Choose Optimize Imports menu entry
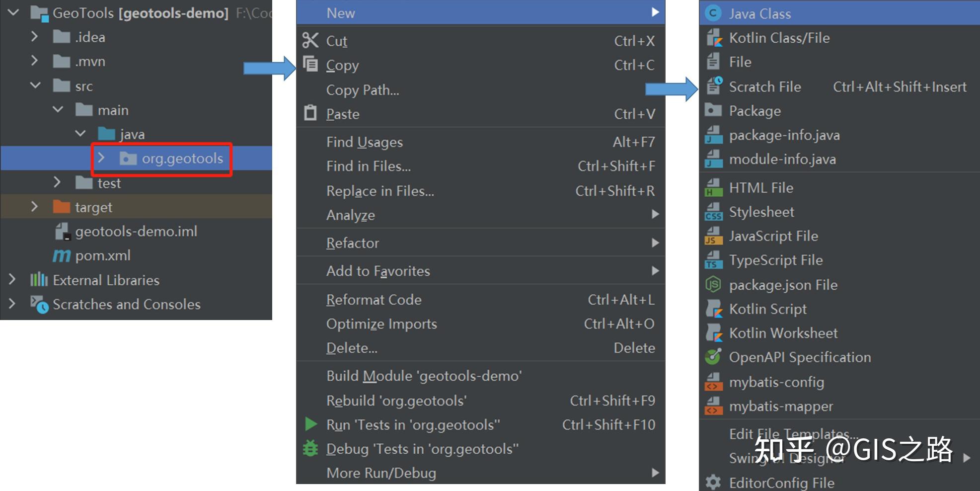Image resolution: width=980 pixels, height=491 pixels. click(x=381, y=324)
